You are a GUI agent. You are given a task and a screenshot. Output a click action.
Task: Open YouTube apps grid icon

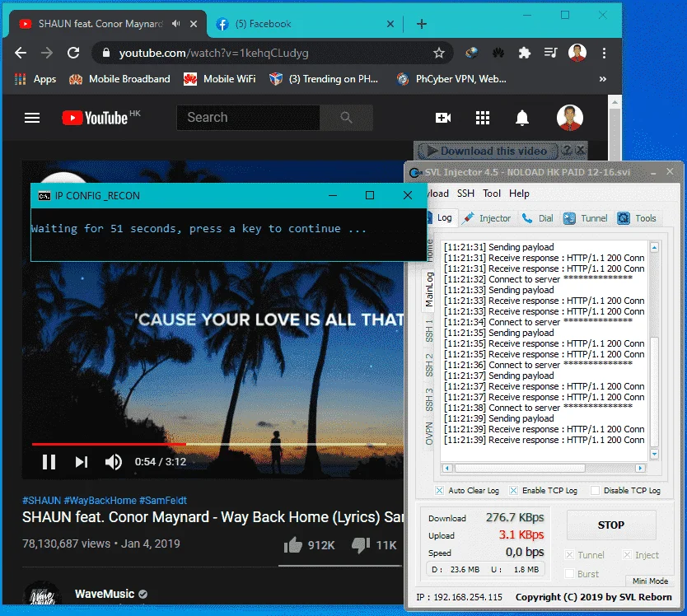(x=483, y=118)
